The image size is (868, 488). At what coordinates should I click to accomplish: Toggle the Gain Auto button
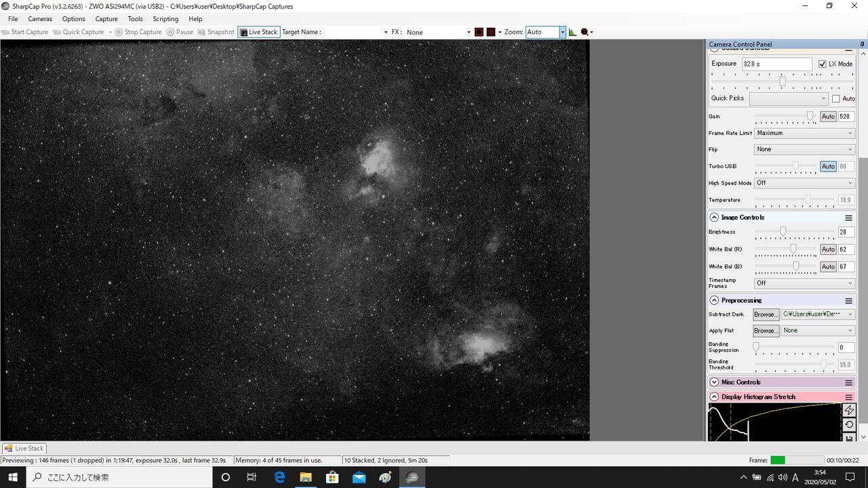[828, 117]
